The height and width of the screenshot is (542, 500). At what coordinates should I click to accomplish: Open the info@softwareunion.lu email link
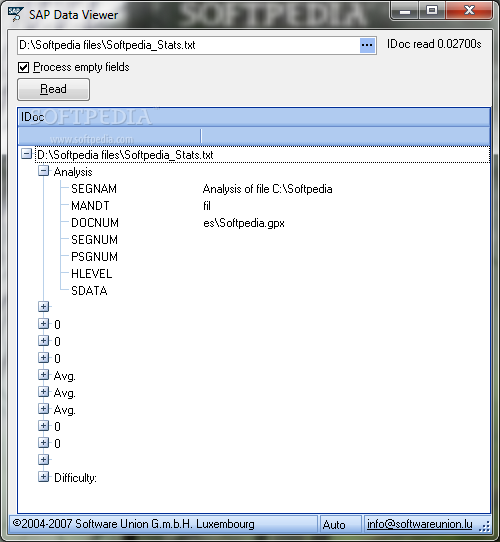[419, 524]
